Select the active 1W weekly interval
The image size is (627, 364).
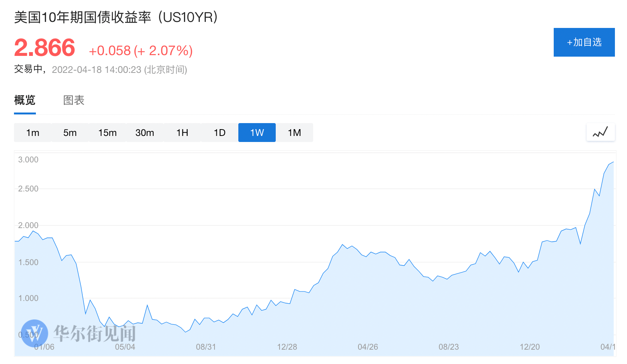point(257,133)
